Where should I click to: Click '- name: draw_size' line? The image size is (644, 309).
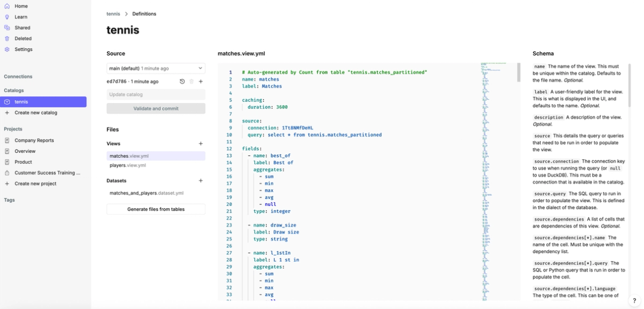point(272,225)
